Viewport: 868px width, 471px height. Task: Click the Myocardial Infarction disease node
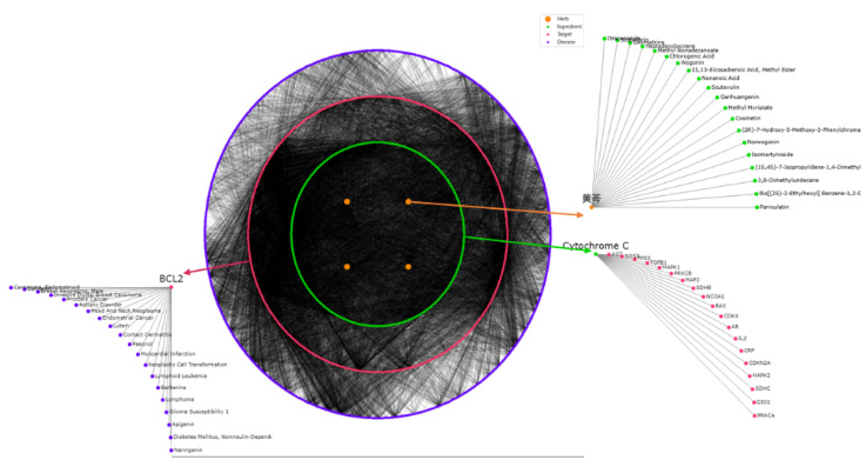point(138,354)
